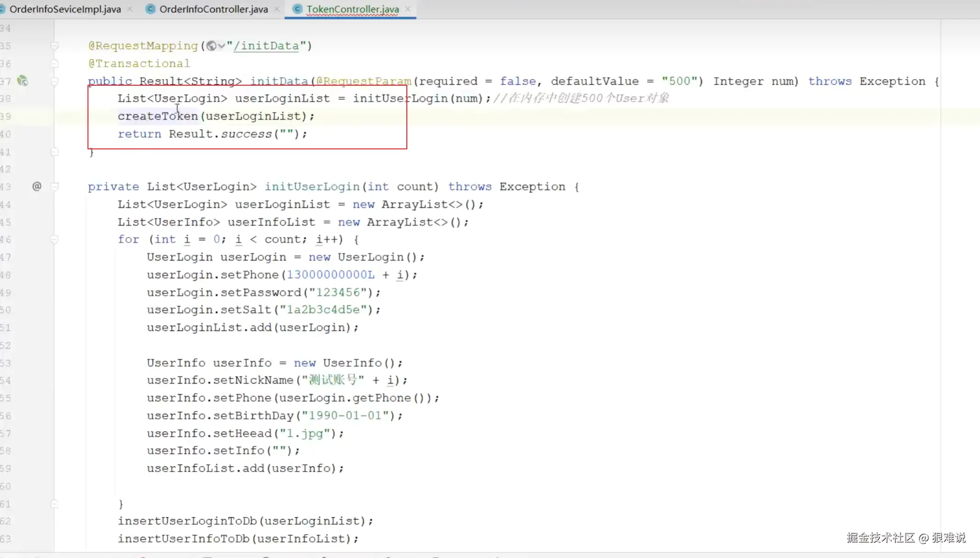This screenshot has height=558, width=980.
Task: Collapse the initData method at line 37
Action: point(55,82)
